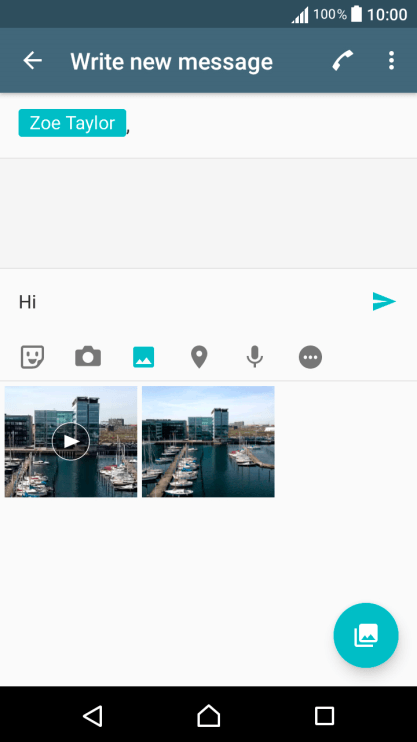Select the Zoe Taylor recipient chip

[x=72, y=123]
